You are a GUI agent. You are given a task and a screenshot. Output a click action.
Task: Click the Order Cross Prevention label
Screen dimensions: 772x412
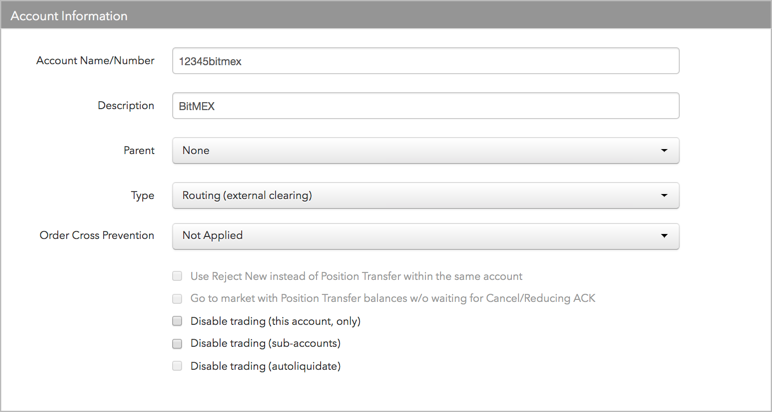pyautogui.click(x=97, y=235)
